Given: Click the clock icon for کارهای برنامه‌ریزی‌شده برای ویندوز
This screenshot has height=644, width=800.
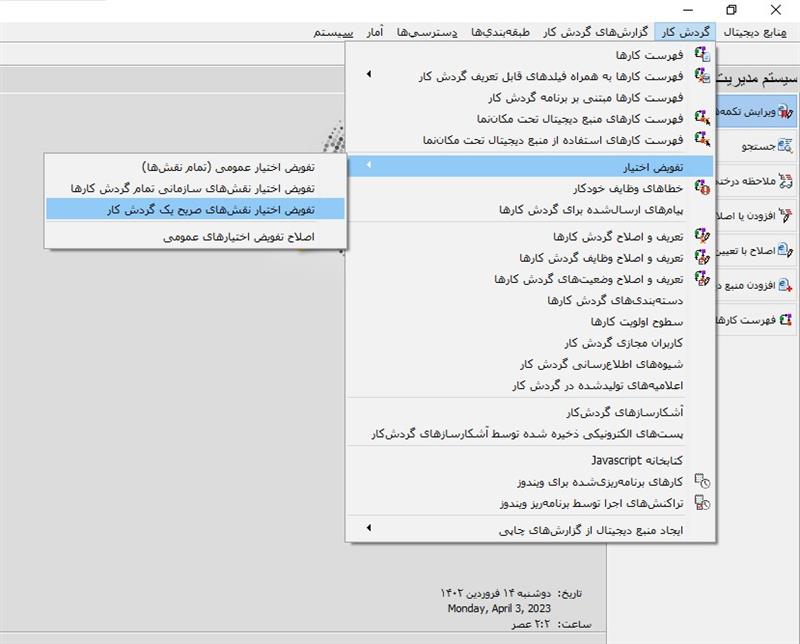Looking at the screenshot, I should pyautogui.click(x=703, y=482).
